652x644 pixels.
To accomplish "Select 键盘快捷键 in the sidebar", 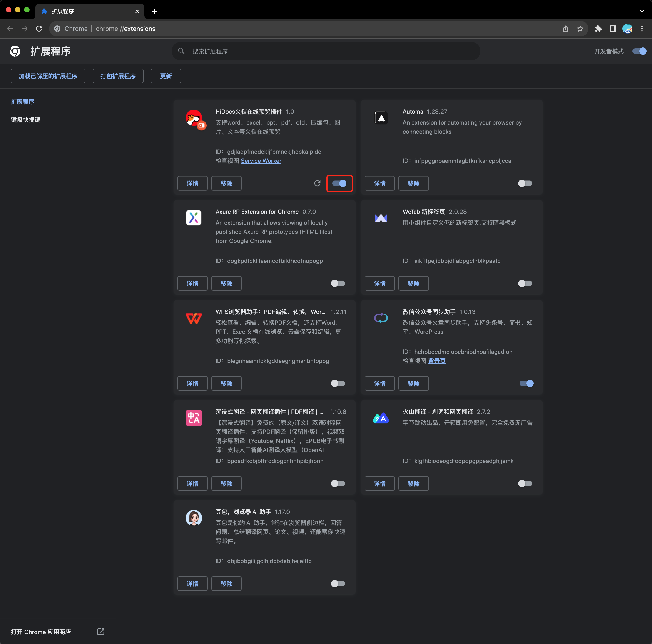I will pos(26,120).
